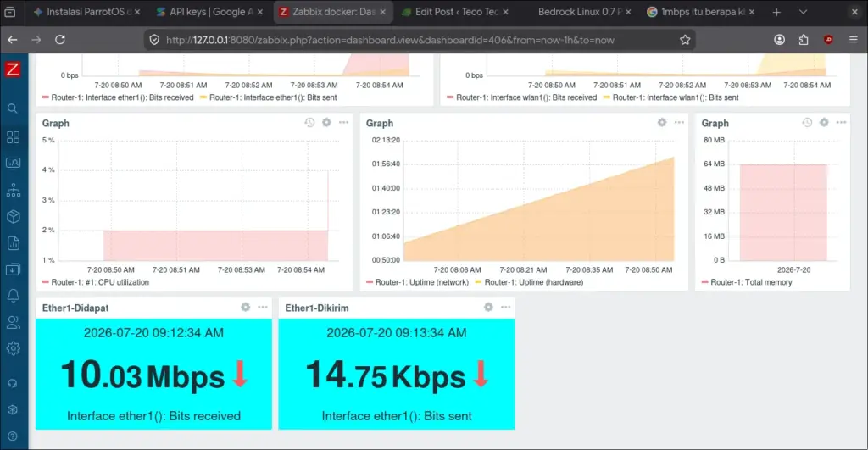Image resolution: width=868 pixels, height=450 pixels.
Task: Click the Router-1: Interface wlan1(): Bits received legend
Action: coord(522,97)
